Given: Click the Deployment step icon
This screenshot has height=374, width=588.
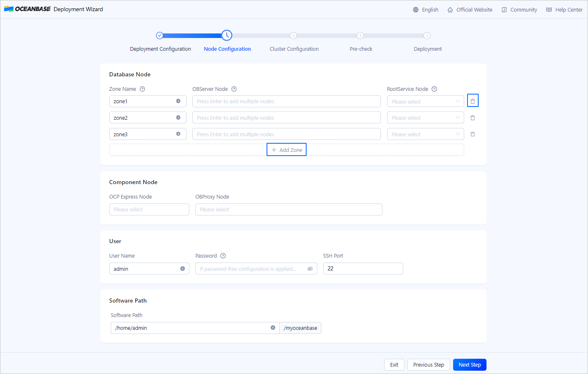Looking at the screenshot, I should [427, 36].
